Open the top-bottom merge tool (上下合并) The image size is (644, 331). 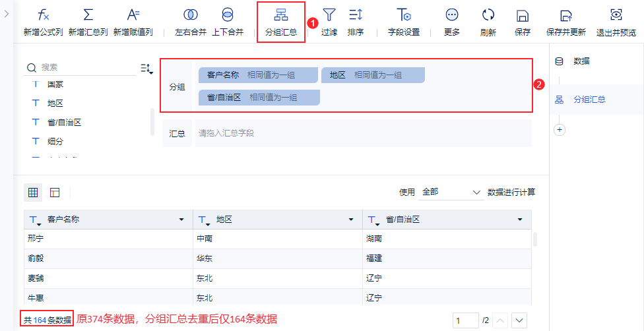point(228,22)
